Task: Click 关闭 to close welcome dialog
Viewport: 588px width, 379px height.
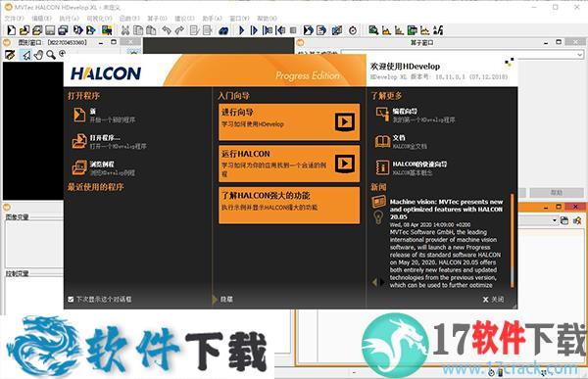Action: coord(493,299)
